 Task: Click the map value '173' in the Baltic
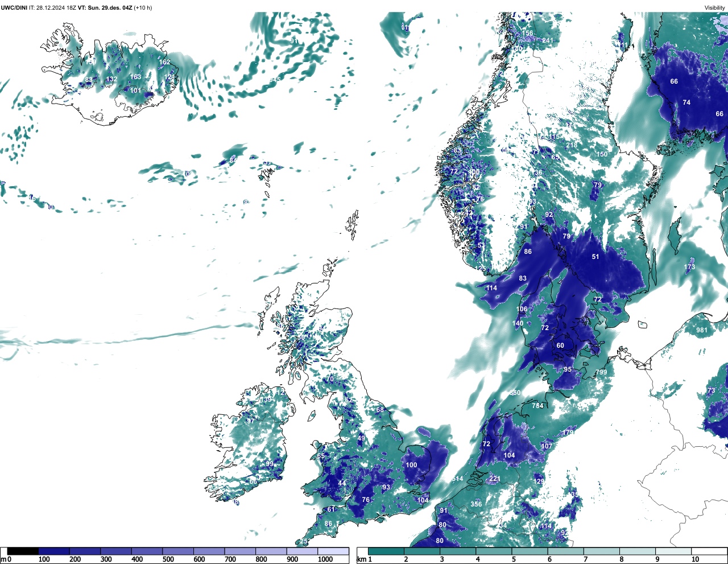[689, 267]
